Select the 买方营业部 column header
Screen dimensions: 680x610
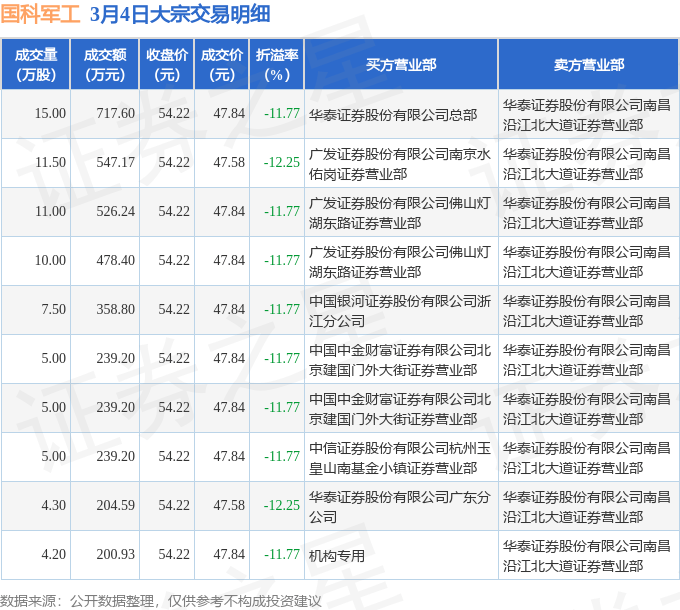coord(401,65)
